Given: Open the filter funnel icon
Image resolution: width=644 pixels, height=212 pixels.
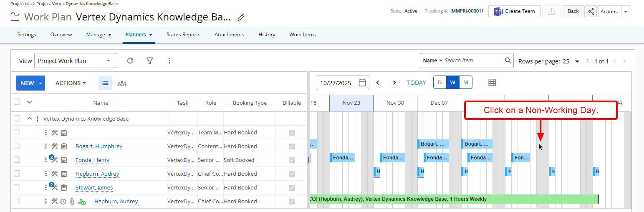Looking at the screenshot, I should click(x=150, y=61).
